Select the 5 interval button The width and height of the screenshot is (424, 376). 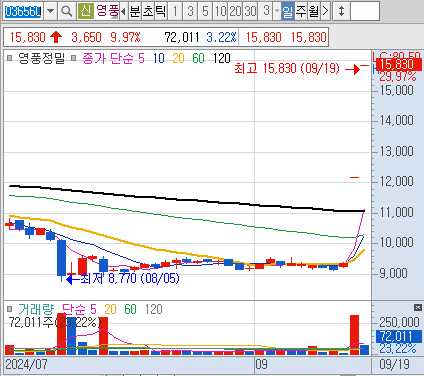[205, 12]
